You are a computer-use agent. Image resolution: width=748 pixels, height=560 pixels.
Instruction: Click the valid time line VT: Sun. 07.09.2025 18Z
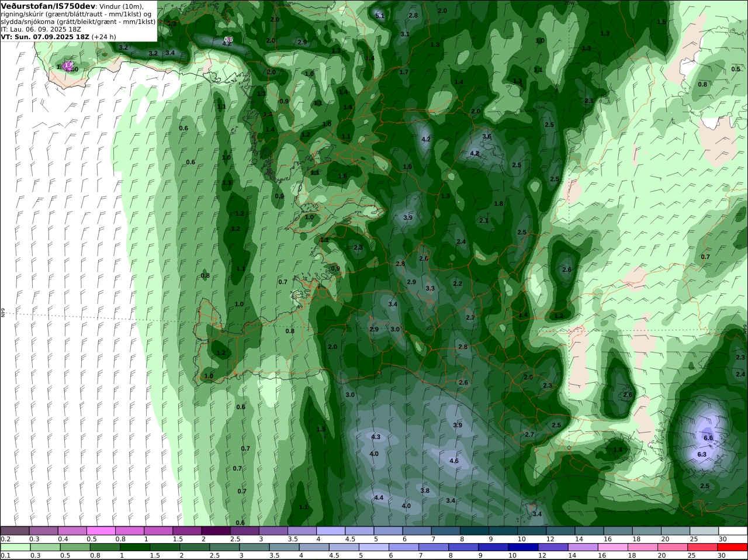44,36
